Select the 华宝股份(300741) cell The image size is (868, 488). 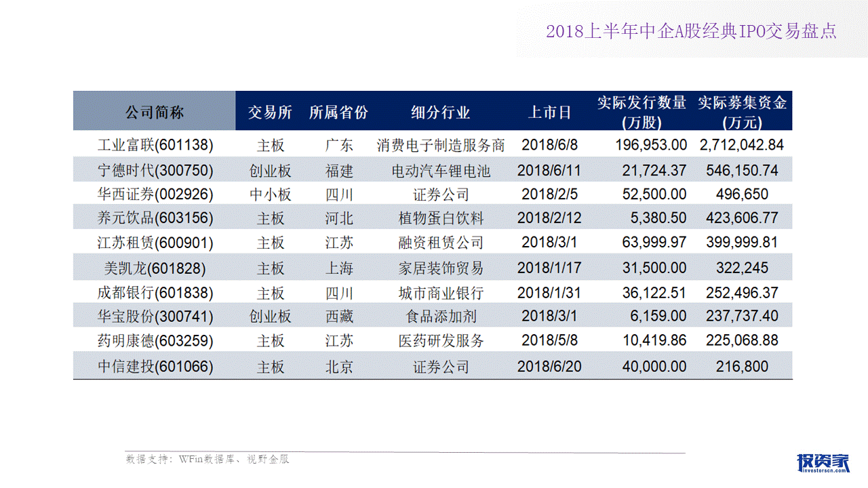pyautogui.click(x=155, y=317)
